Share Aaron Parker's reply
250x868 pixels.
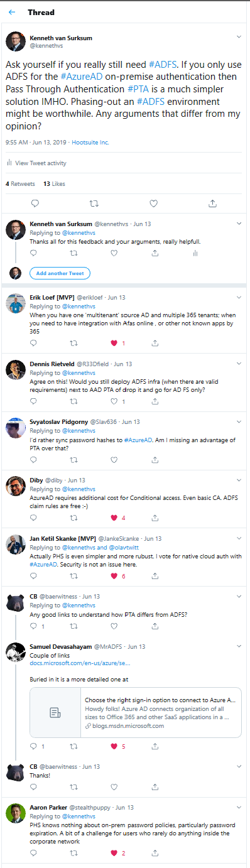(155, 853)
